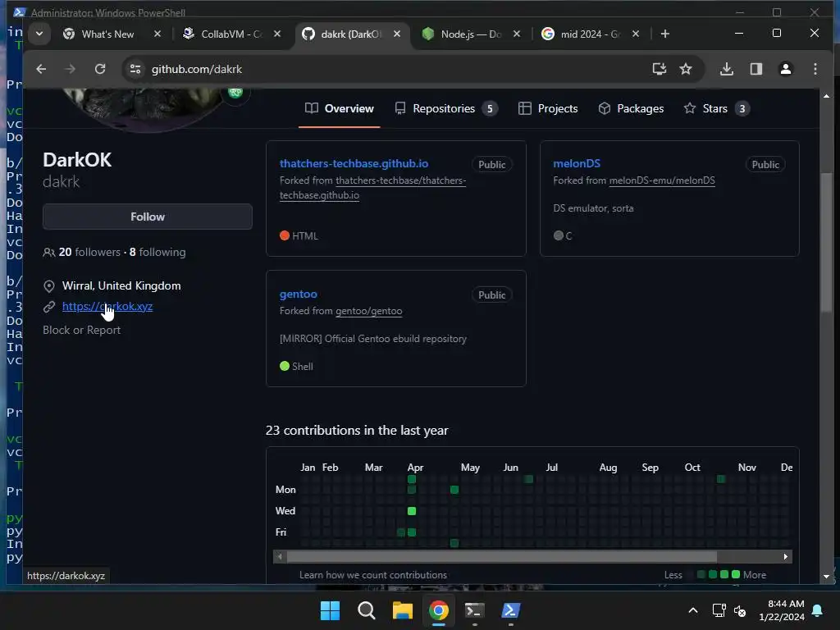840x630 pixels.
Task: Open the gentoo repository
Action: coord(299,294)
